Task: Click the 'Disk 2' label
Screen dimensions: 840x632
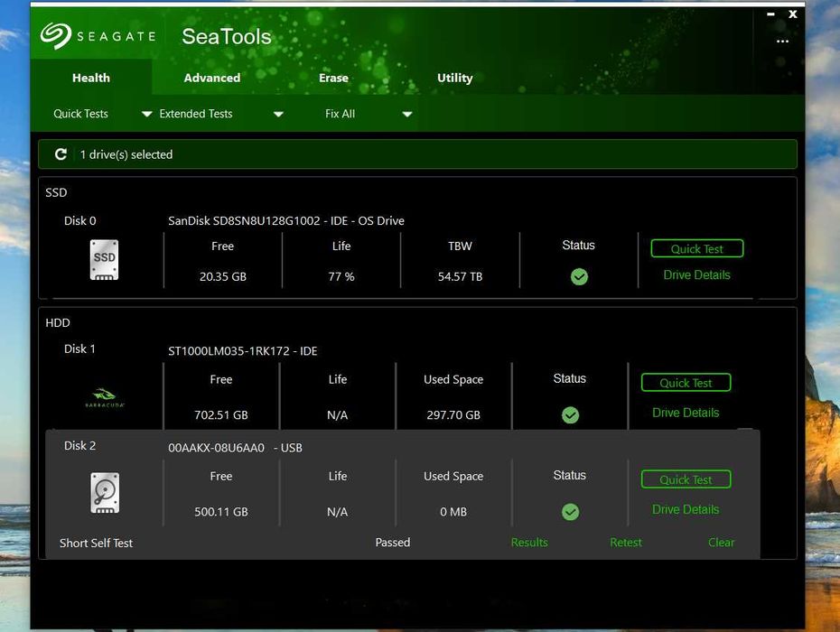Action: click(79, 446)
